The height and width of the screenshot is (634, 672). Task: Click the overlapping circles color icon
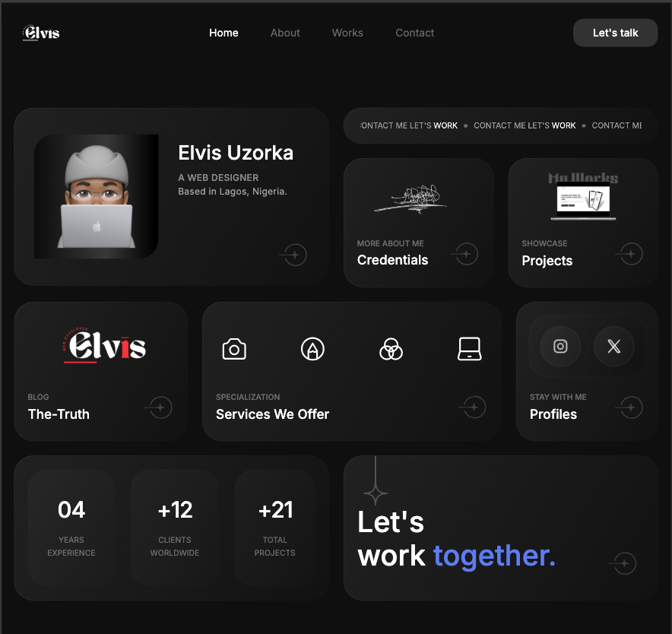point(391,349)
